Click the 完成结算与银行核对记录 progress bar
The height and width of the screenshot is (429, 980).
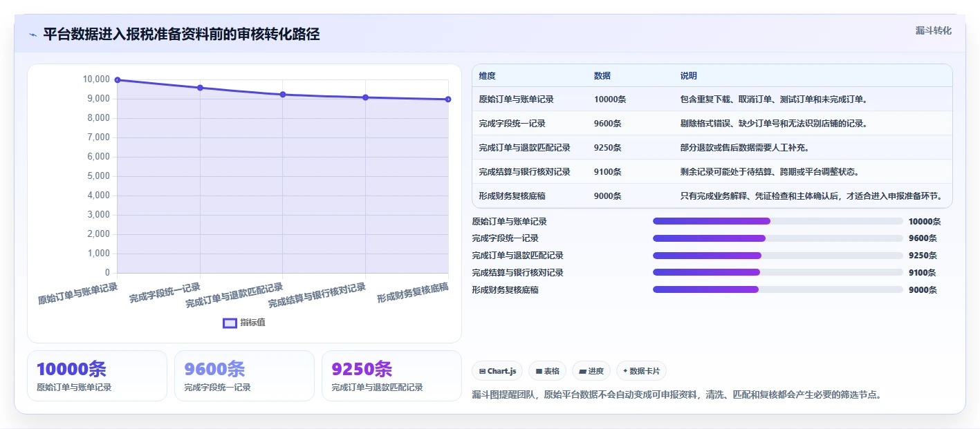pyautogui.click(x=778, y=272)
